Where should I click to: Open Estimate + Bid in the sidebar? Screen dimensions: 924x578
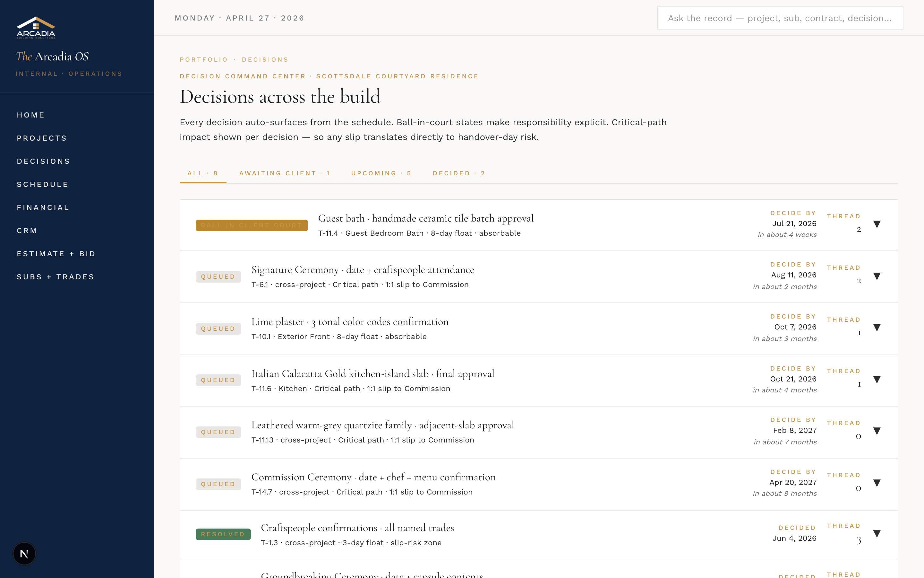click(56, 254)
